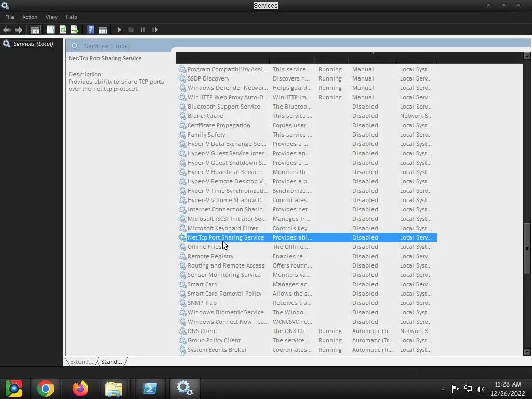Screen dimensions: 532x399
Task: Select the Internet Connection Sharing service
Action: pyautogui.click(x=307, y=209)
